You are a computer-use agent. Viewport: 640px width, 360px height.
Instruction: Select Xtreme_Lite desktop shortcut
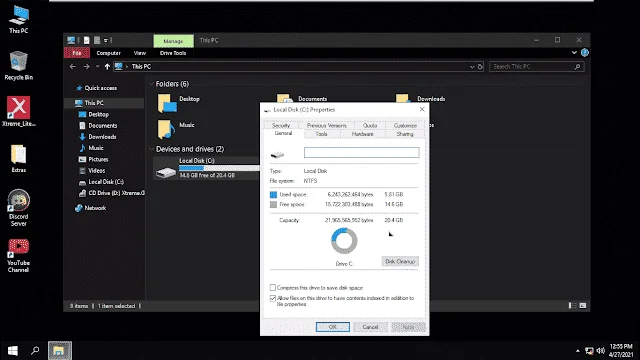[19, 111]
